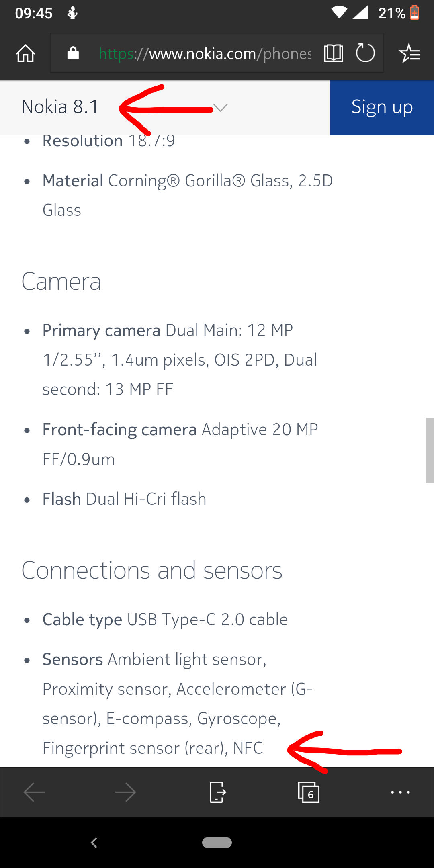Tap Android system back chevron

[94, 843]
